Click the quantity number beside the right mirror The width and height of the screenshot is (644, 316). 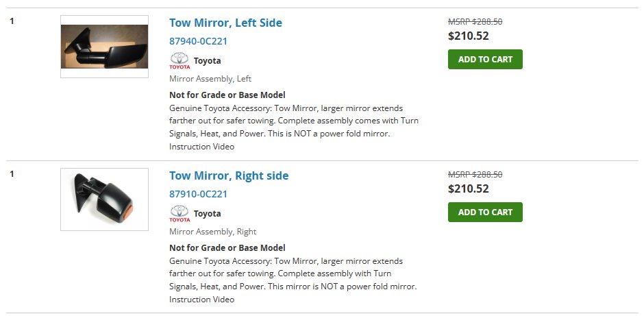(12, 174)
